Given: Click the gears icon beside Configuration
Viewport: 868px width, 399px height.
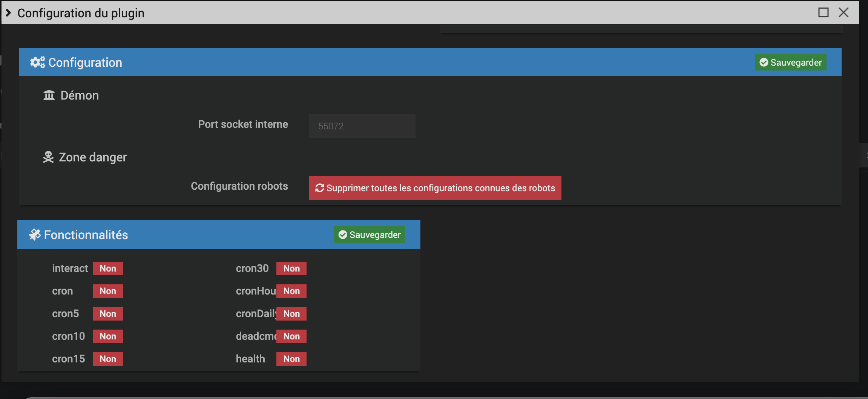Looking at the screenshot, I should point(37,62).
